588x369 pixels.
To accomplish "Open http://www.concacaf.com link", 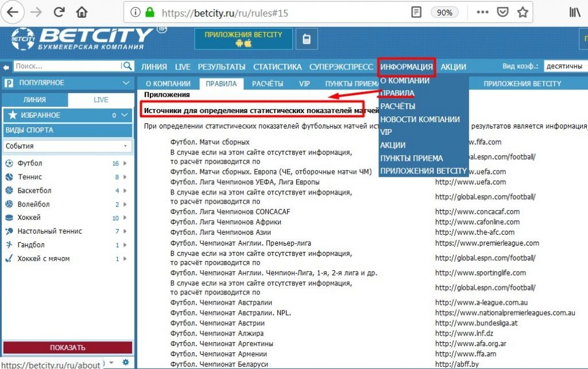I will 477,212.
